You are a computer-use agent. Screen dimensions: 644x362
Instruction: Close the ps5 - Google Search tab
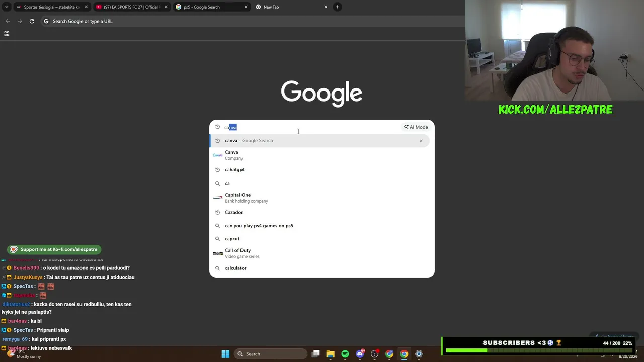246,7
